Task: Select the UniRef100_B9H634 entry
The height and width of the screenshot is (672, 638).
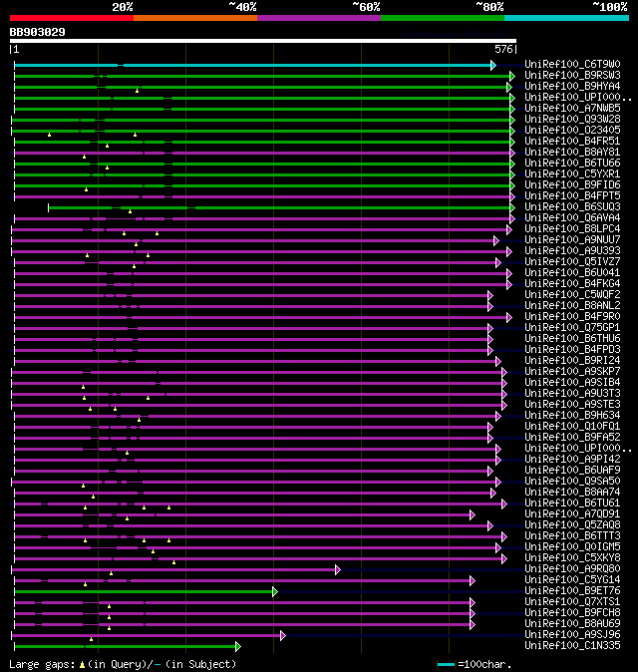Action: pyautogui.click(x=572, y=416)
